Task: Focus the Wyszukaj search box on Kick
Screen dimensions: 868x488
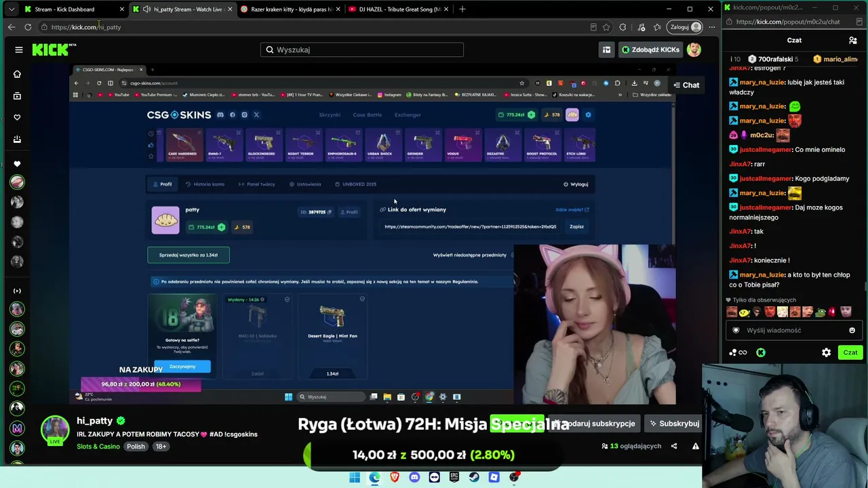Action: coord(362,49)
